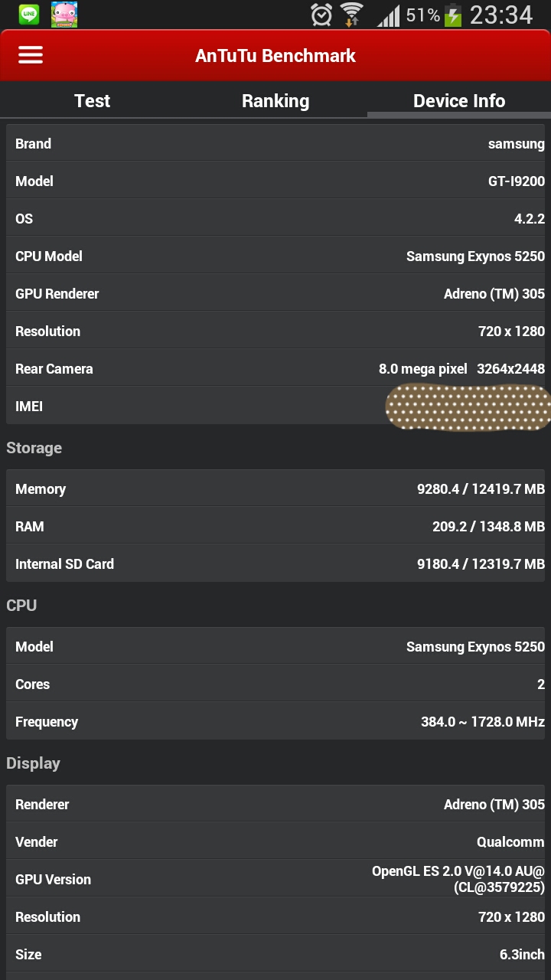
Task: Tap the signal strength bars icon
Action: tap(389, 15)
